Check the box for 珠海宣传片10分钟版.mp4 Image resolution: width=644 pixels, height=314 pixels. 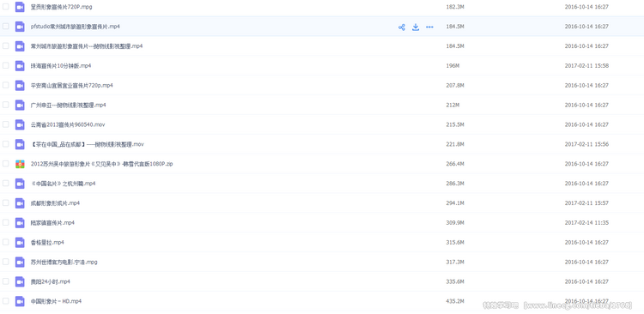click(x=6, y=65)
